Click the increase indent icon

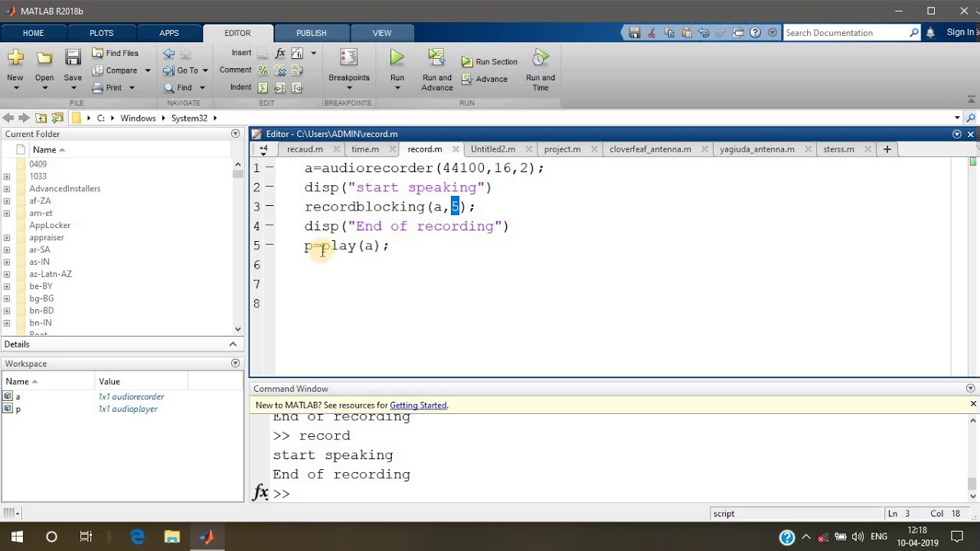point(280,88)
